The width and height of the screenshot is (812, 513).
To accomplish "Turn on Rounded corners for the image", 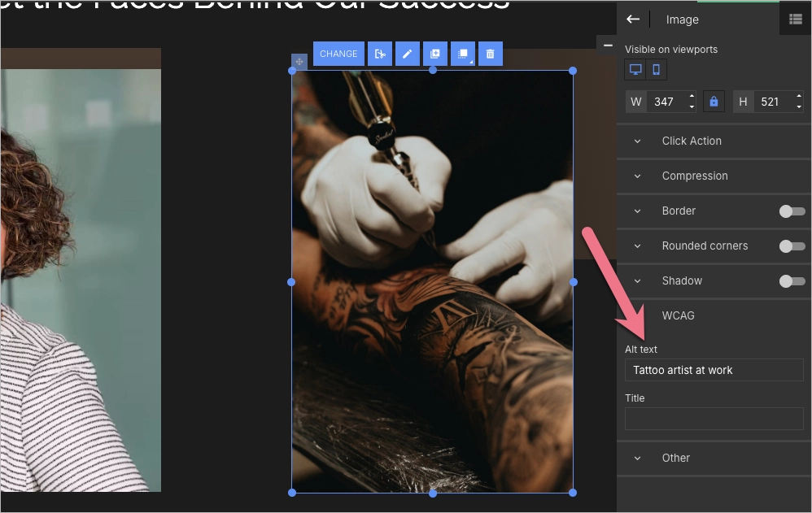I will pos(790,246).
